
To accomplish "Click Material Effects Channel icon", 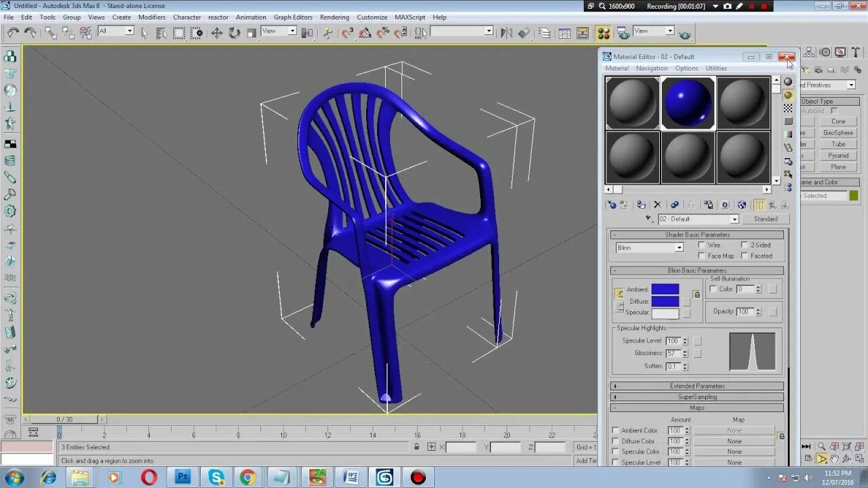I will point(725,205).
